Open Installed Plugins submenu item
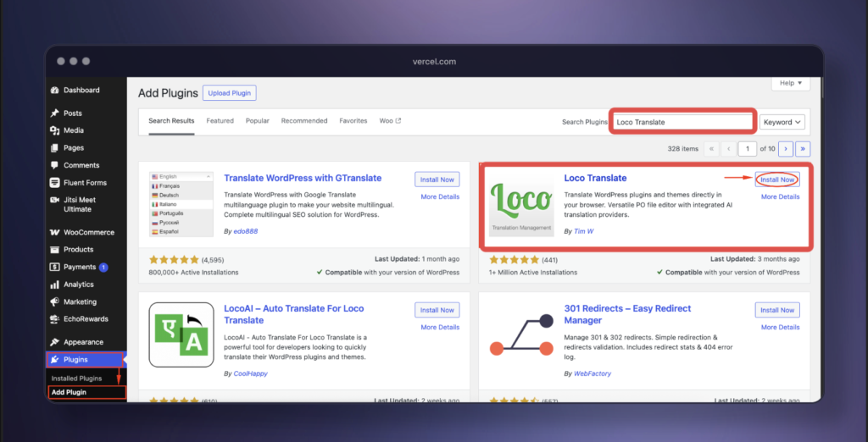 (x=76, y=378)
